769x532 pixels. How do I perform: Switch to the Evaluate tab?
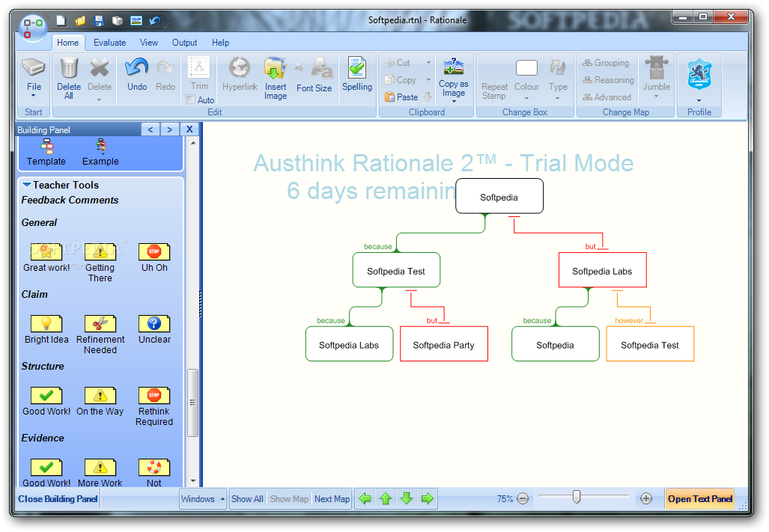click(110, 43)
